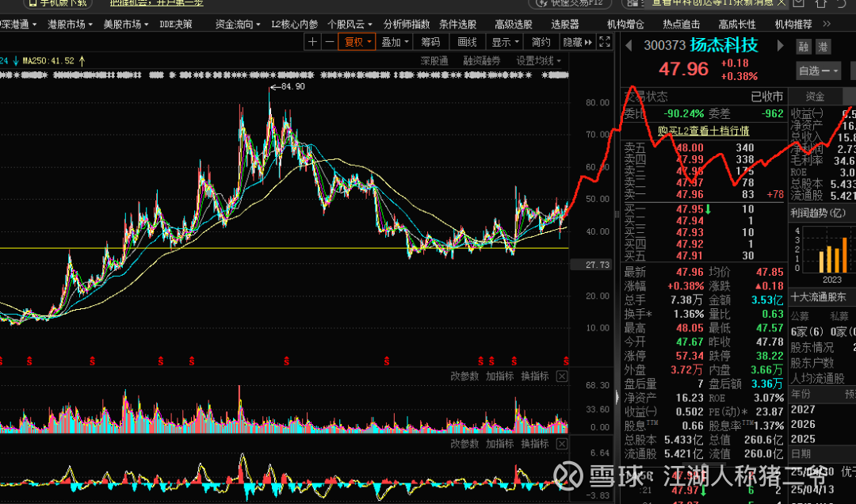Click 换指标 to change the indicator

pos(535,376)
